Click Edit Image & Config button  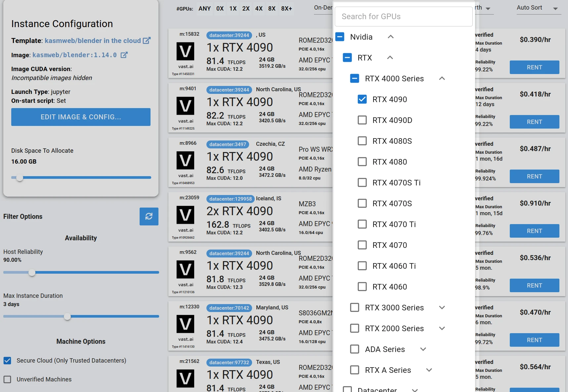click(81, 117)
